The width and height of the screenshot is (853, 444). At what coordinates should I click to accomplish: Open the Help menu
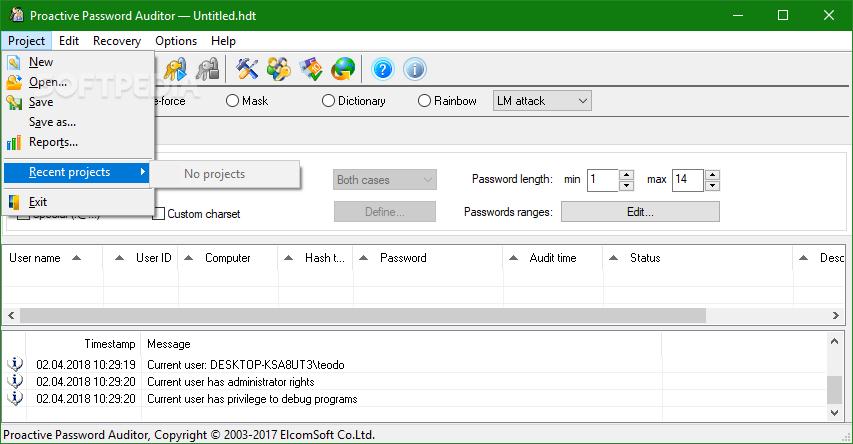pos(223,41)
